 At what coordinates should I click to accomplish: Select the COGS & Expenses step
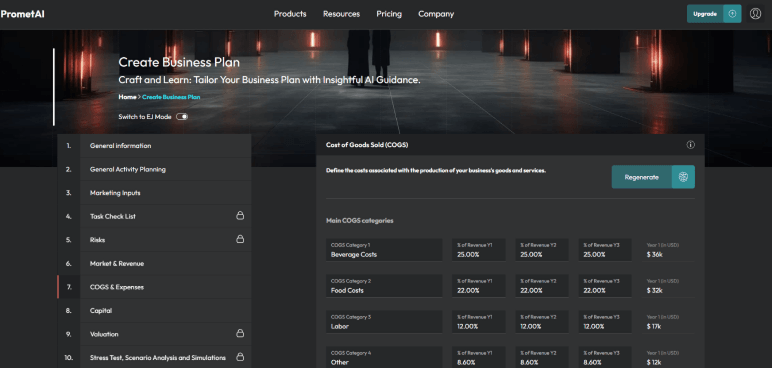(x=154, y=287)
